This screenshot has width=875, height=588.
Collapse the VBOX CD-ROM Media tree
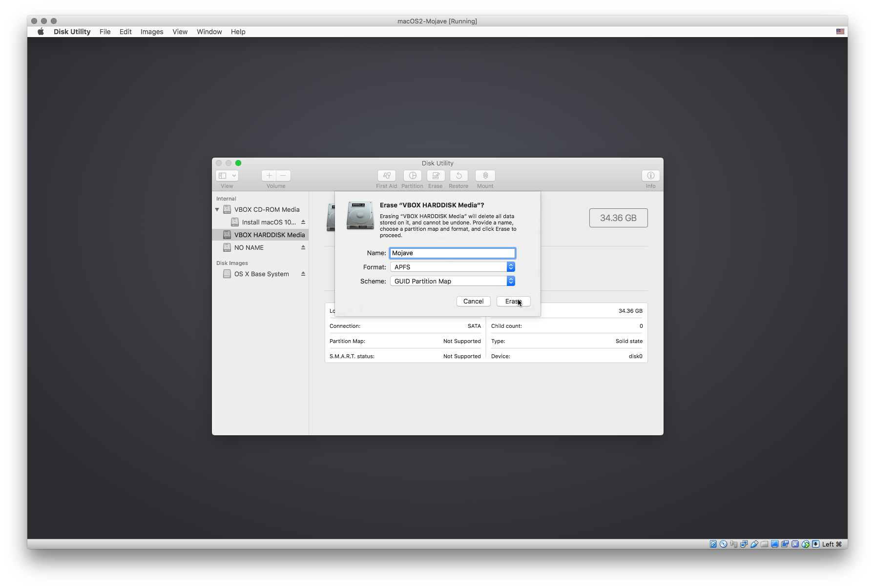point(217,209)
